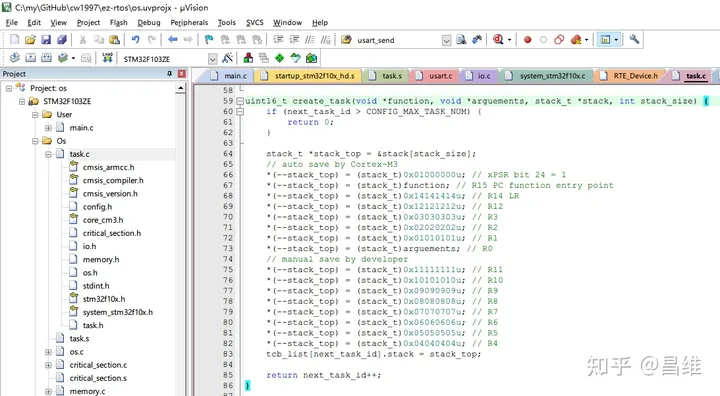Click the Pack Installer icon
Image resolution: width=720 pixels, height=396 pixels.
click(311, 58)
